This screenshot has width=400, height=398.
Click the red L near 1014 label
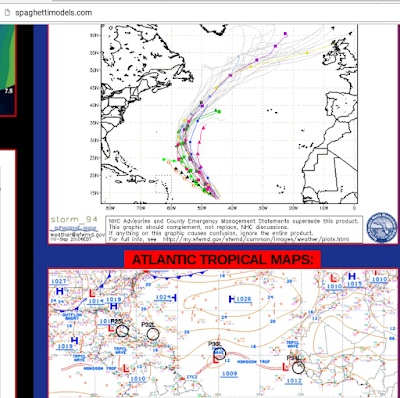(x=92, y=293)
